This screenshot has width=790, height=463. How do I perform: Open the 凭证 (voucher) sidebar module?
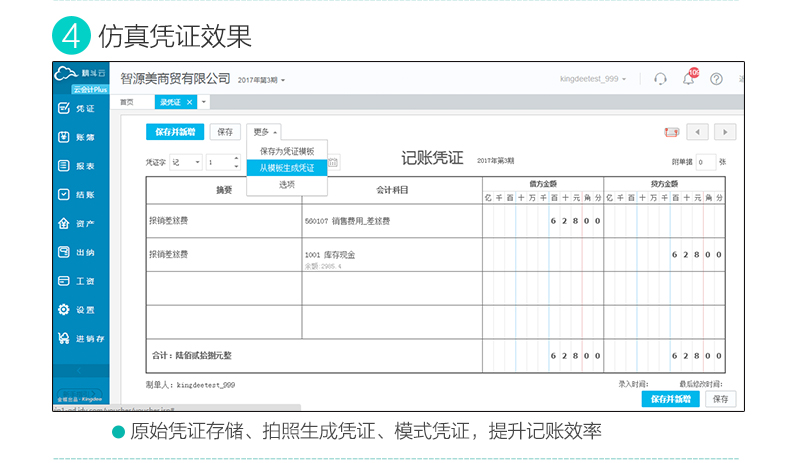(78, 108)
